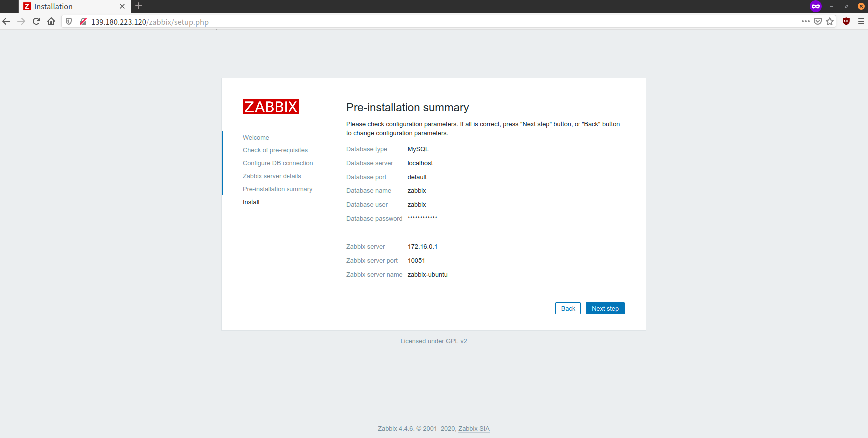Click the localhost database server value
This screenshot has width=868, height=438.
[x=420, y=163]
